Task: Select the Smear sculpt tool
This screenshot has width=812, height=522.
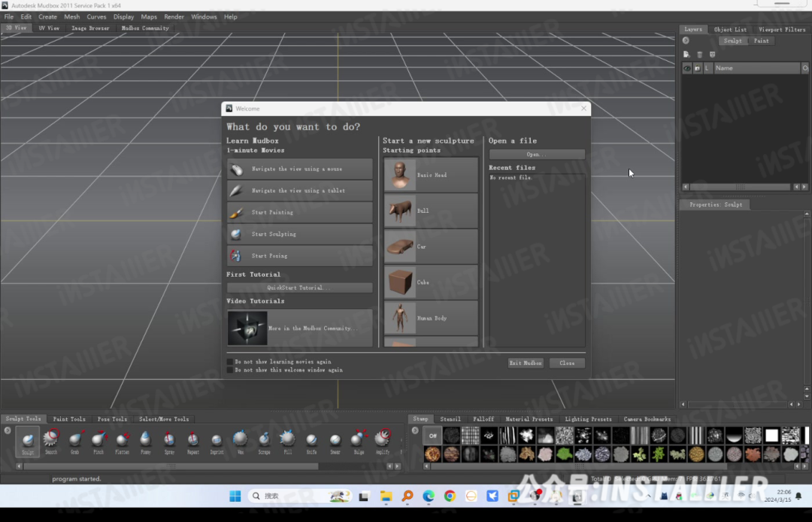Action: click(335, 442)
